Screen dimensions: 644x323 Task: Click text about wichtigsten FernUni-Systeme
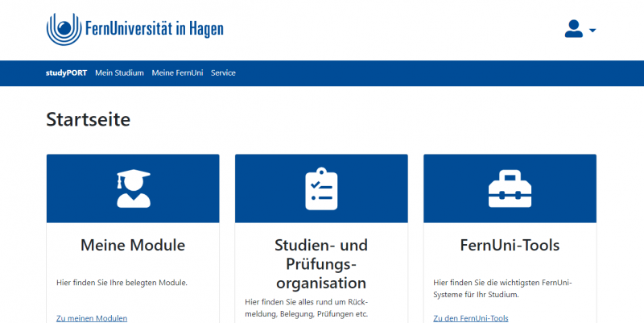pos(502,288)
